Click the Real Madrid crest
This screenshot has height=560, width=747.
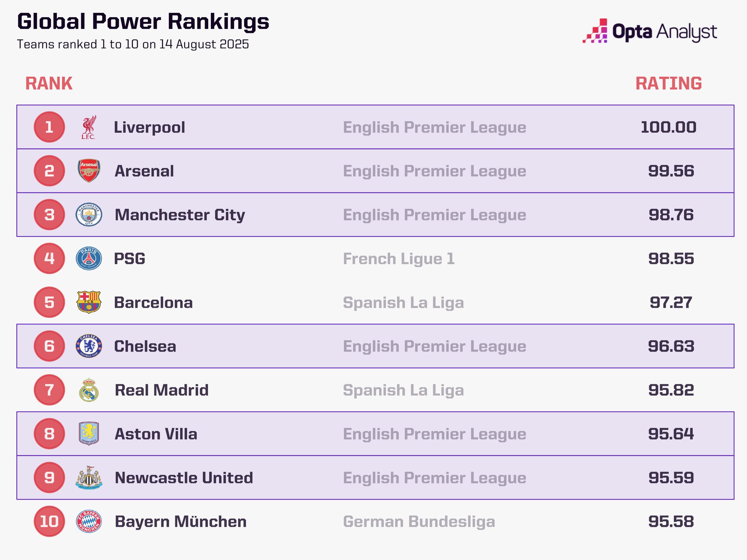[89, 390]
